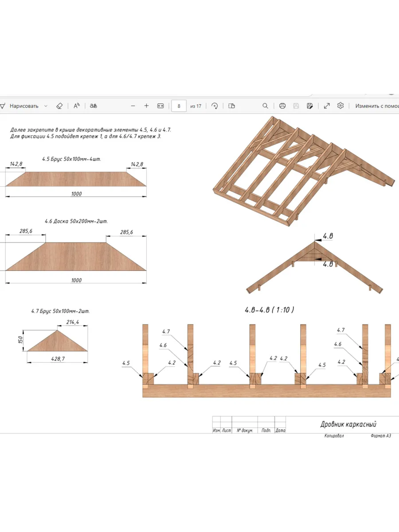Enter full screen mode
The width and height of the screenshot is (399, 532).
click(x=327, y=106)
